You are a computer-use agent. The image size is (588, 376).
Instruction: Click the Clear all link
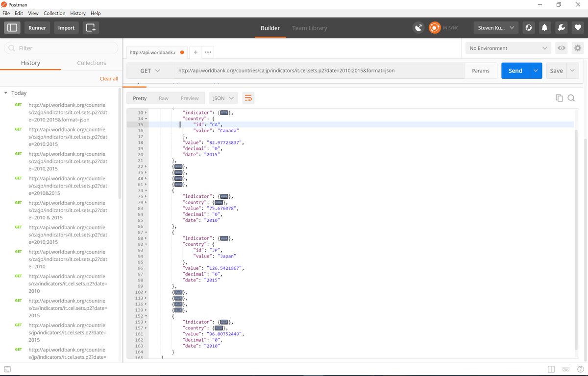(109, 78)
